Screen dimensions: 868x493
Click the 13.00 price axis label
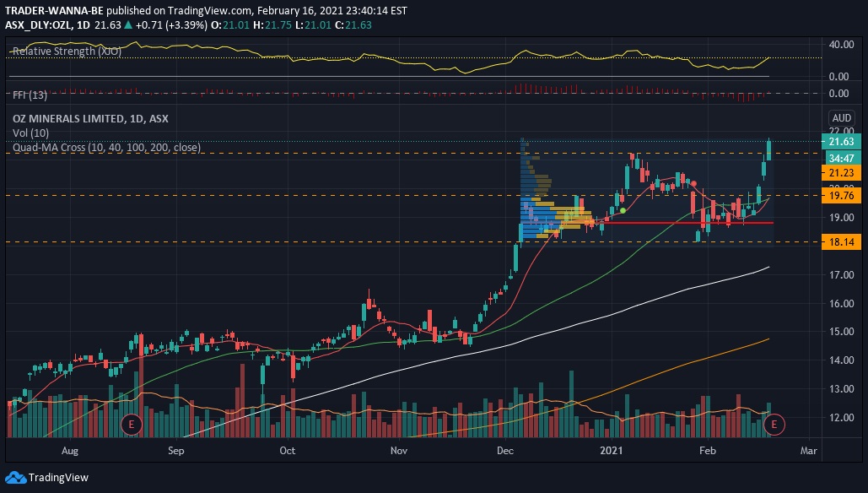(x=842, y=389)
